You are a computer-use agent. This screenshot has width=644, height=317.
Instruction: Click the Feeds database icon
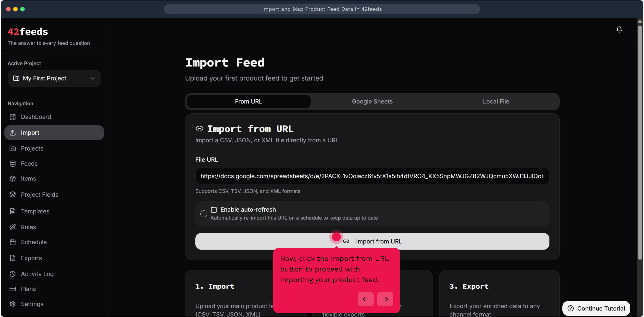coord(13,163)
